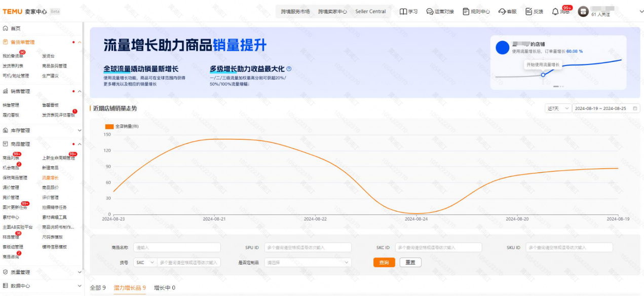Image resolution: width=644 pixels, height=296 pixels.
Task: Click the 客服 headset icon
Action: 502,12
